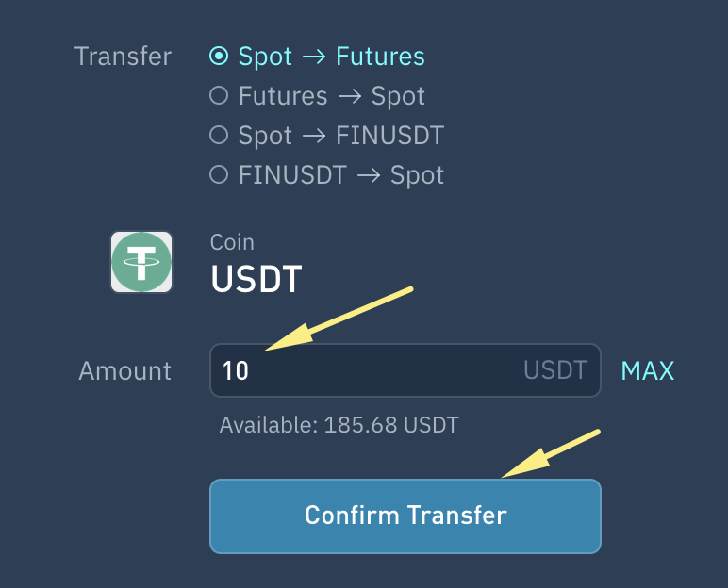Click the Tether USDT coin icon
728x588 pixels.
[141, 262]
